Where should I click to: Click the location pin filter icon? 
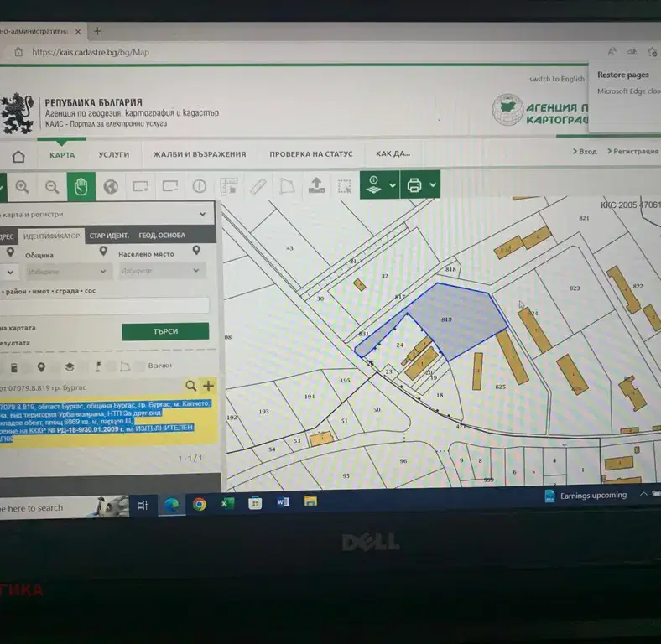[x=41, y=367]
